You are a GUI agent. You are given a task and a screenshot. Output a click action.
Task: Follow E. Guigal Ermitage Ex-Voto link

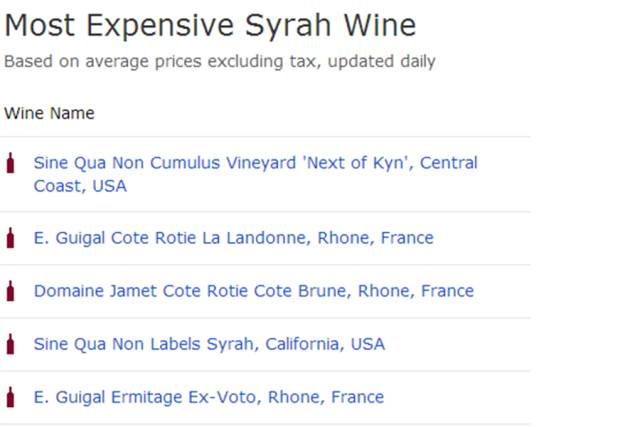[208, 397]
